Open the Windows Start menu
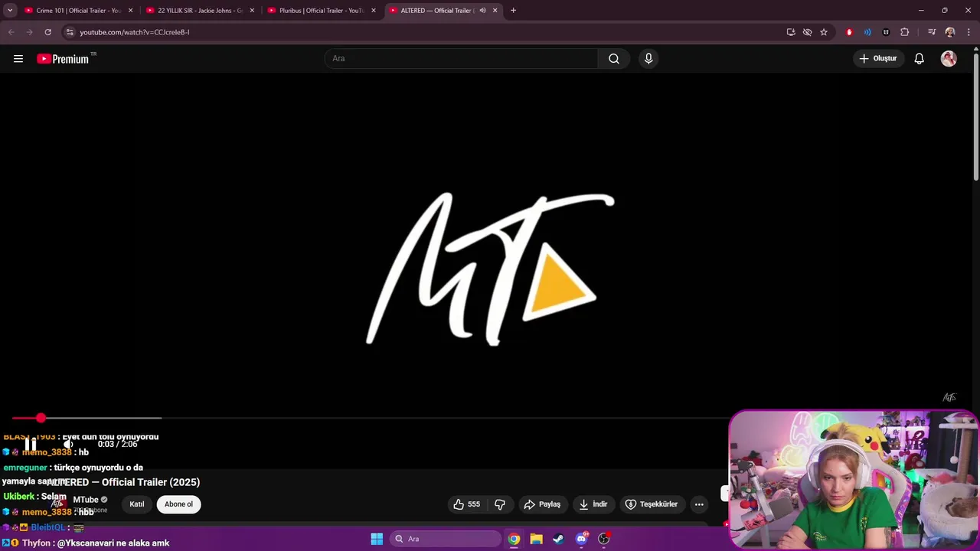Viewport: 980px width, 551px height. pyautogui.click(x=377, y=539)
